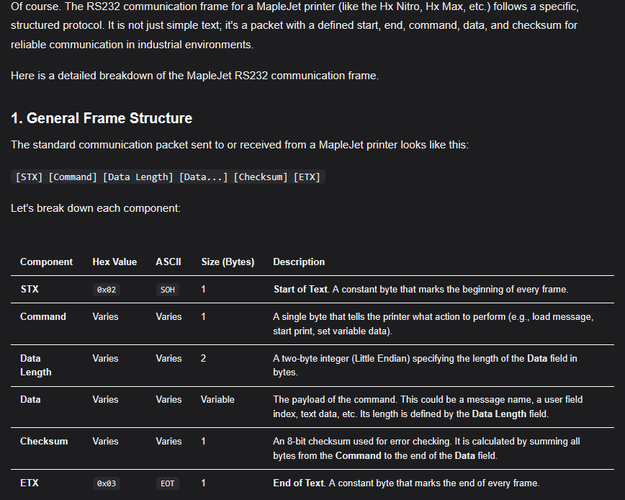Select the ETX row label
625x500 pixels.
click(x=30, y=483)
